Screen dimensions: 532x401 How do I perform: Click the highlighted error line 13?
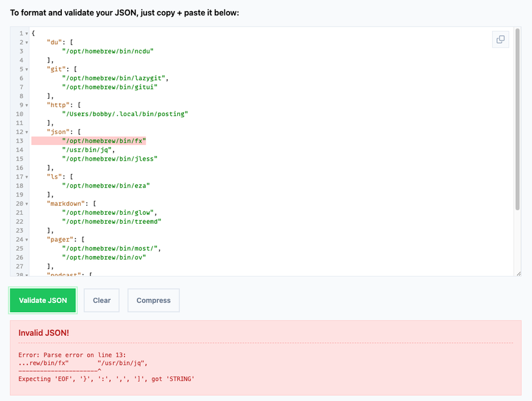pyautogui.click(x=88, y=141)
